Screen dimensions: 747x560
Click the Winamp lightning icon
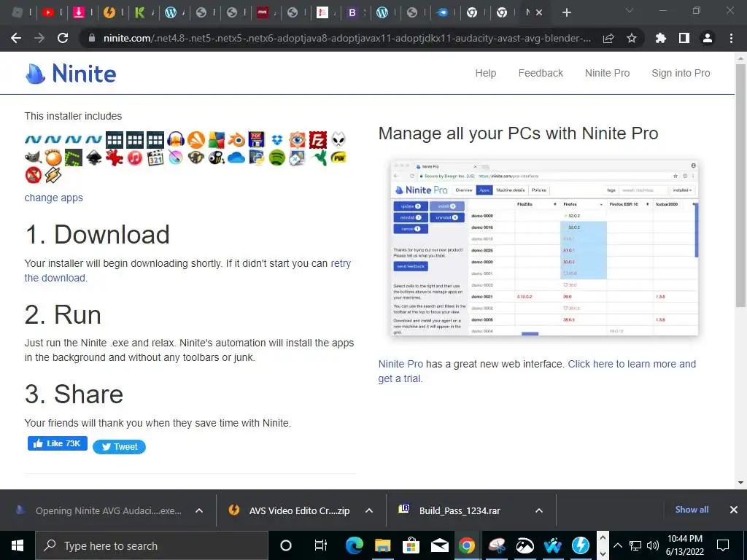pyautogui.click(x=53, y=175)
